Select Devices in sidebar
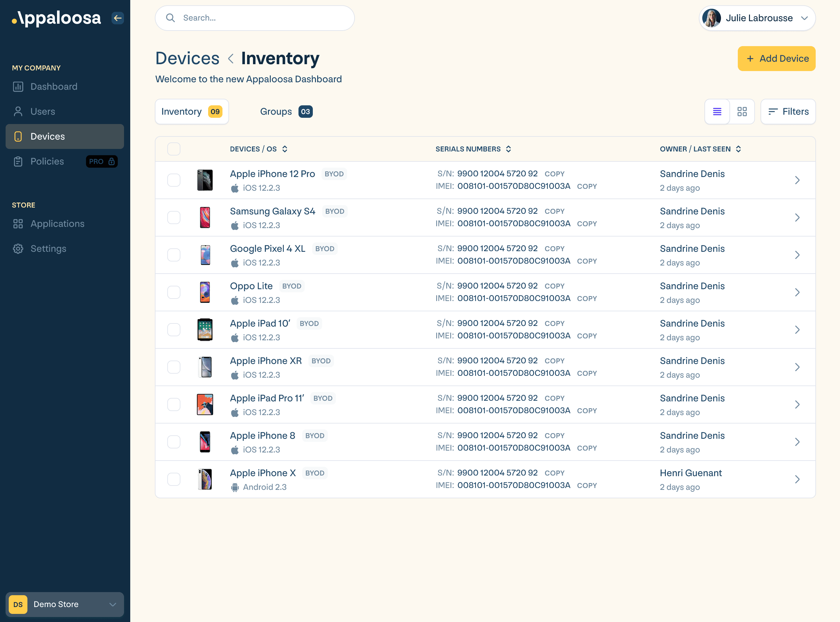 65,136
